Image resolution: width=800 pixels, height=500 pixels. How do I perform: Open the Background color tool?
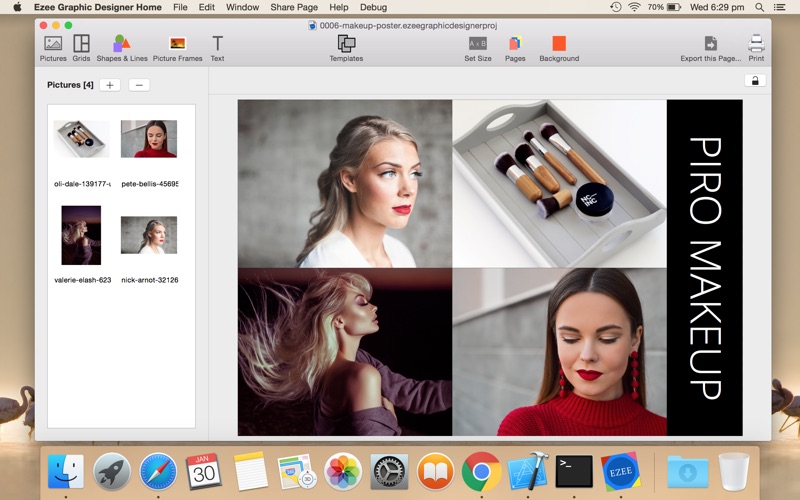(559, 48)
